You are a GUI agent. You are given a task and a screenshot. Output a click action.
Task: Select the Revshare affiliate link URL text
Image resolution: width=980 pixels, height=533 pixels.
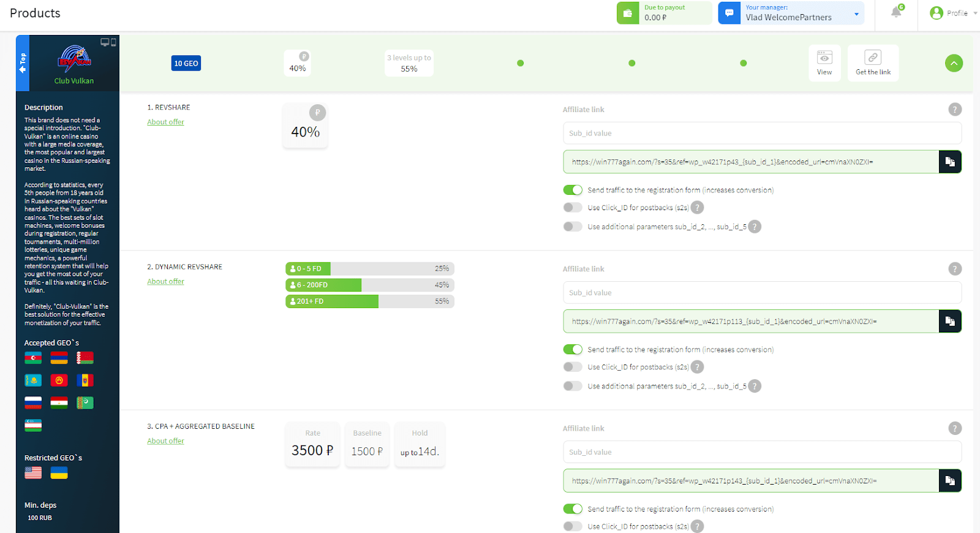[723, 162]
